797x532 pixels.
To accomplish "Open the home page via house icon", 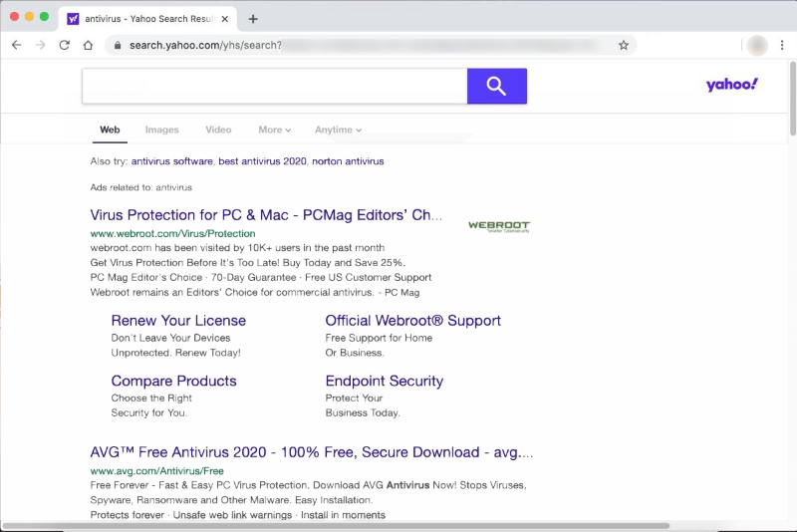I will [88, 45].
